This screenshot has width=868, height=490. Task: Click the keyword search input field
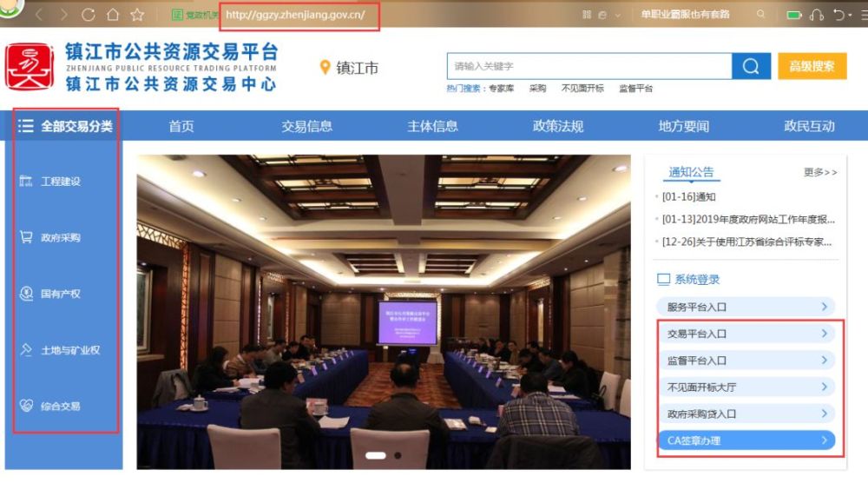[x=589, y=66]
